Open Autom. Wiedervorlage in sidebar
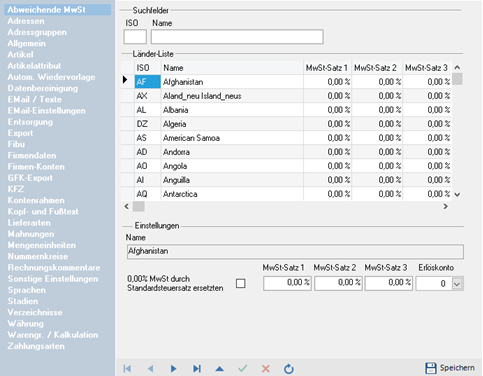 pyautogui.click(x=51, y=77)
